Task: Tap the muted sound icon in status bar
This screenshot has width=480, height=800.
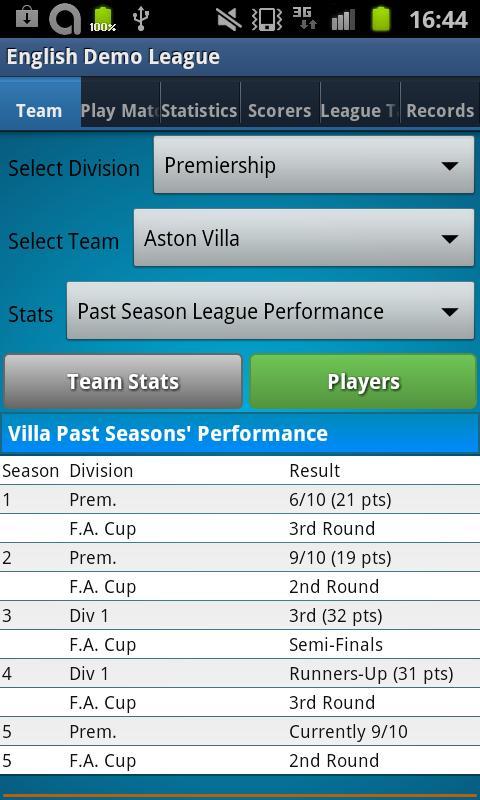Action: 230,19
